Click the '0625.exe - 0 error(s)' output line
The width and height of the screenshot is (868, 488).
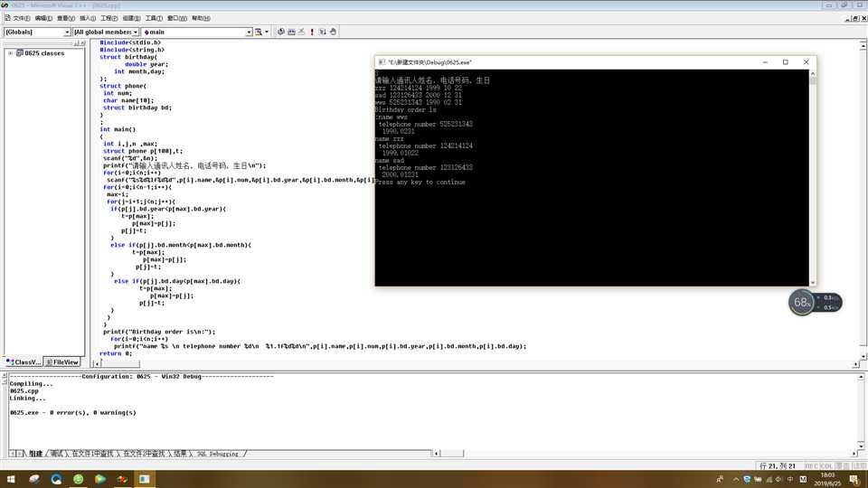72,413
